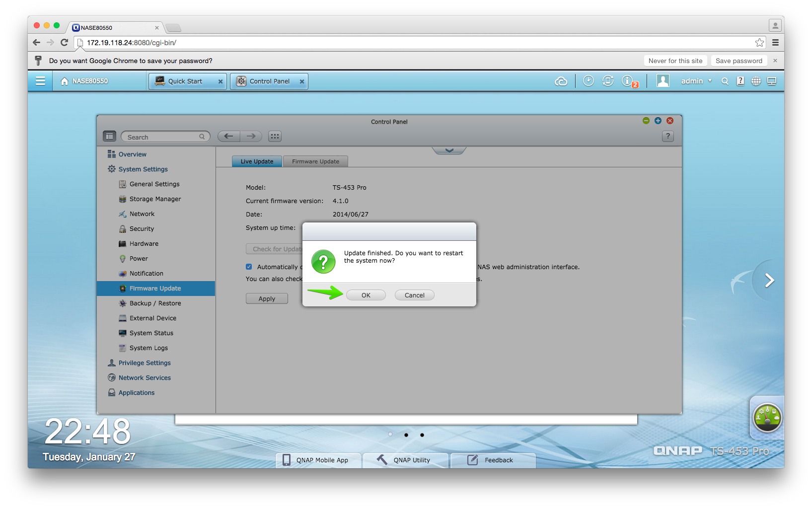Viewport: 812px width, 508px height.
Task: Click the Apply button
Action: [x=267, y=298]
